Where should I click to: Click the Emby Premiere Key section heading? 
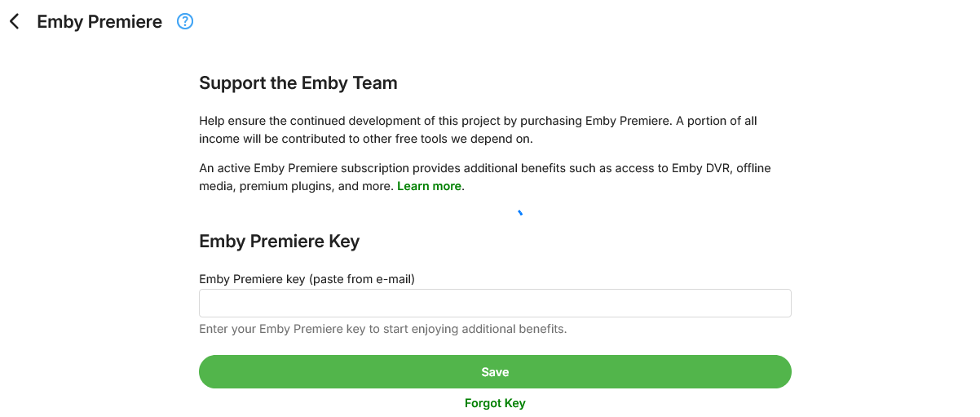pos(279,241)
